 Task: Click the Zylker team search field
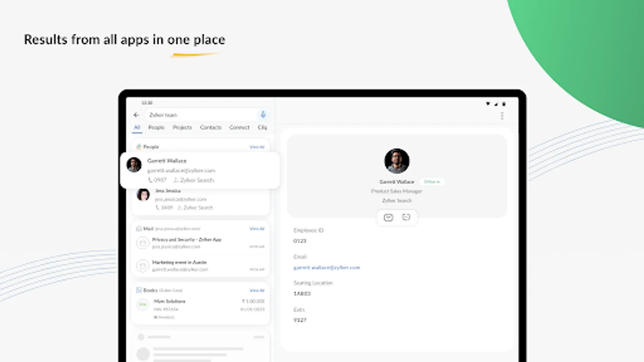click(201, 115)
